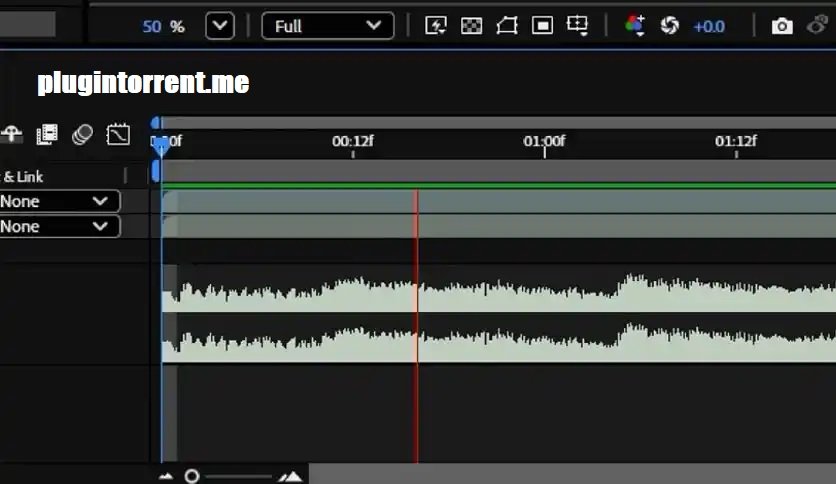
Task: Enable motion blur icon in timeline
Action: click(82, 134)
